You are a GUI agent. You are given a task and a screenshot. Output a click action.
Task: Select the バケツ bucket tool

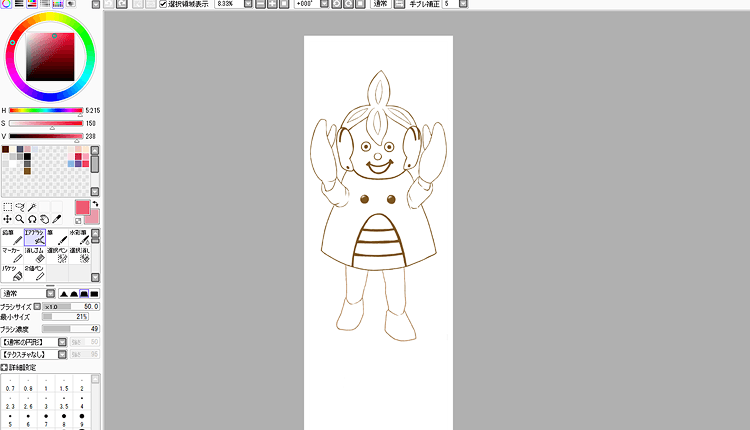coord(12,273)
